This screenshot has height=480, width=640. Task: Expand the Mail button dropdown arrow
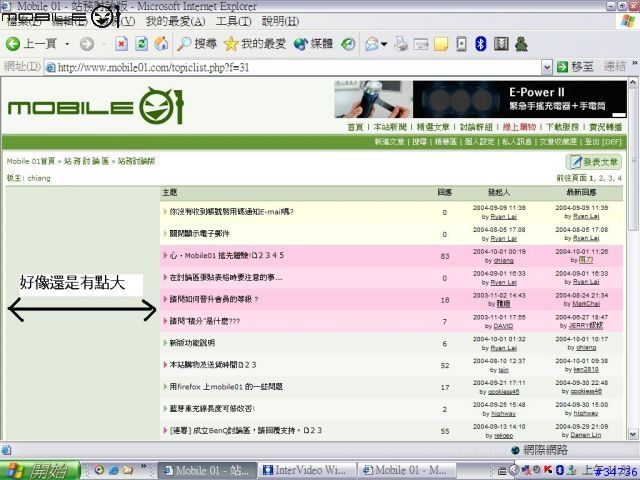[x=384, y=44]
